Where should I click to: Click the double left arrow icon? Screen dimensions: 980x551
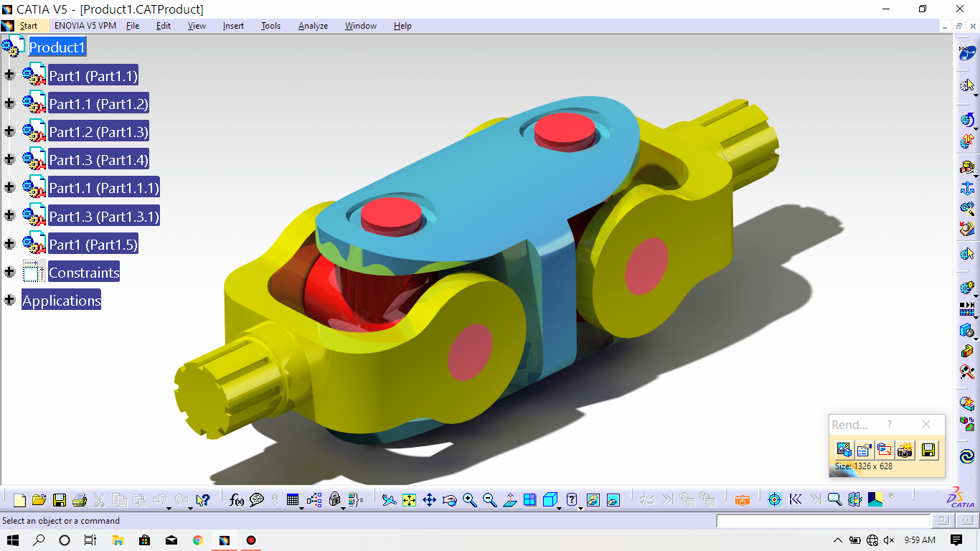point(795,500)
